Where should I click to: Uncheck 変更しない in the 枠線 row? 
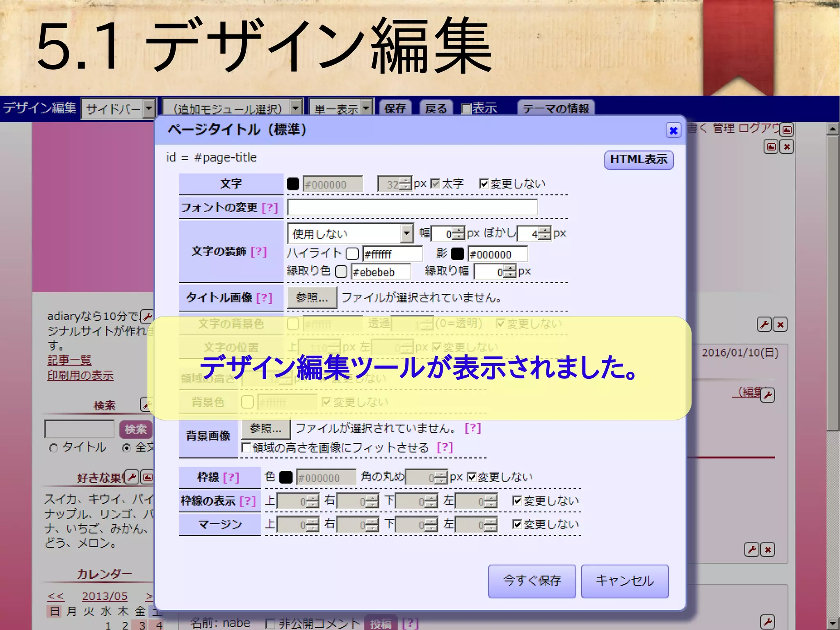[x=471, y=477]
